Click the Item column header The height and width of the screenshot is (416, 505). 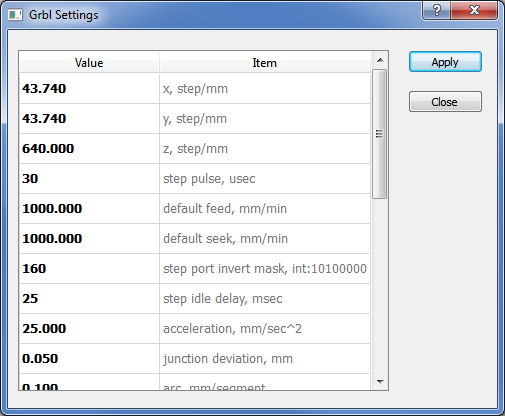tap(265, 63)
